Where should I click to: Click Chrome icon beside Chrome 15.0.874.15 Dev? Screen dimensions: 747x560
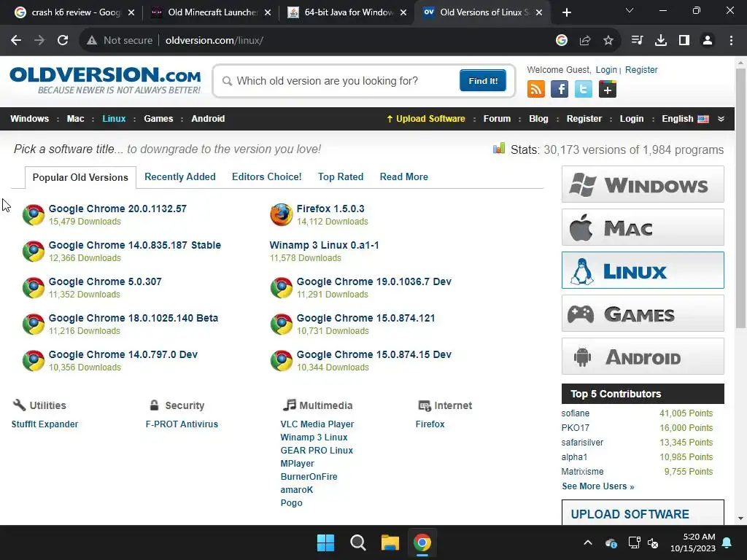coord(282,360)
